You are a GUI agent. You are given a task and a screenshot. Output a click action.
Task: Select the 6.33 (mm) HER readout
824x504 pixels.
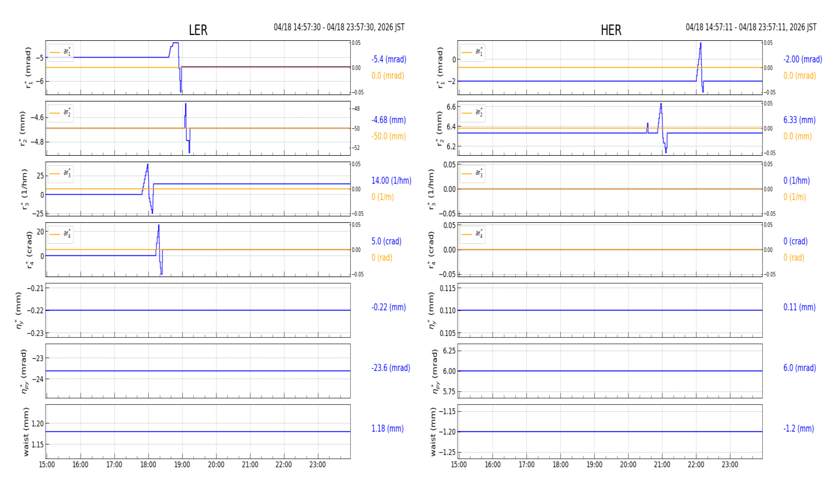click(x=799, y=120)
